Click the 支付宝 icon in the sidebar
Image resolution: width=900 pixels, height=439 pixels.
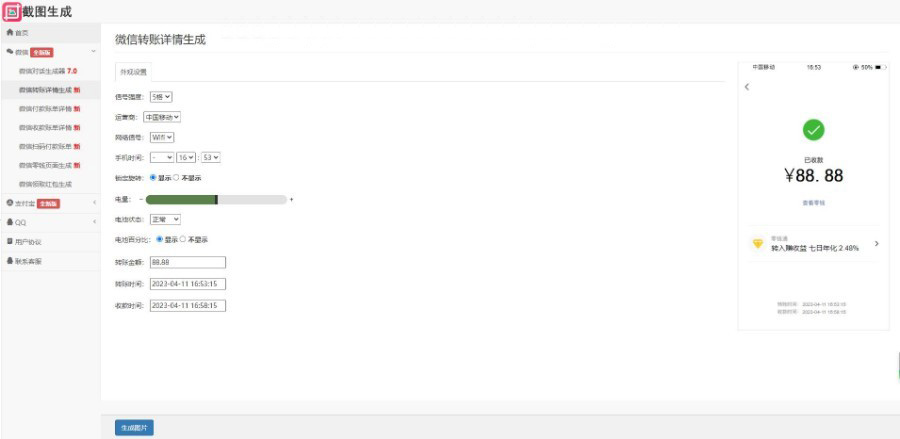pyautogui.click(x=10, y=203)
